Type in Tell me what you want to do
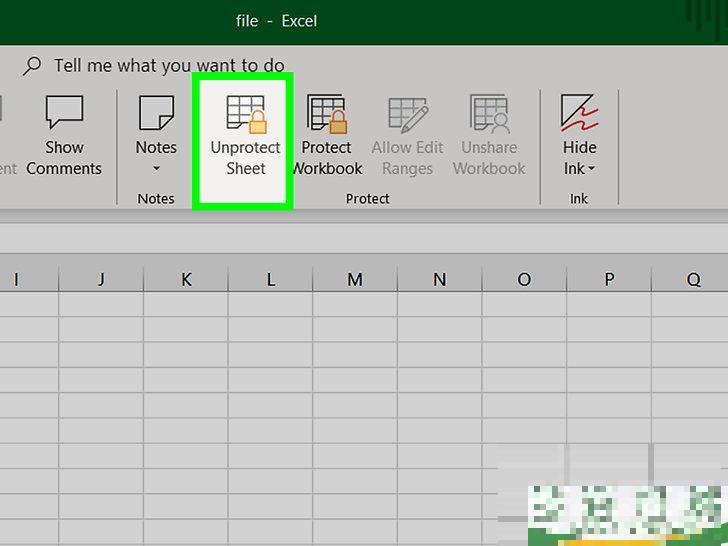The image size is (728, 546). coord(168,66)
